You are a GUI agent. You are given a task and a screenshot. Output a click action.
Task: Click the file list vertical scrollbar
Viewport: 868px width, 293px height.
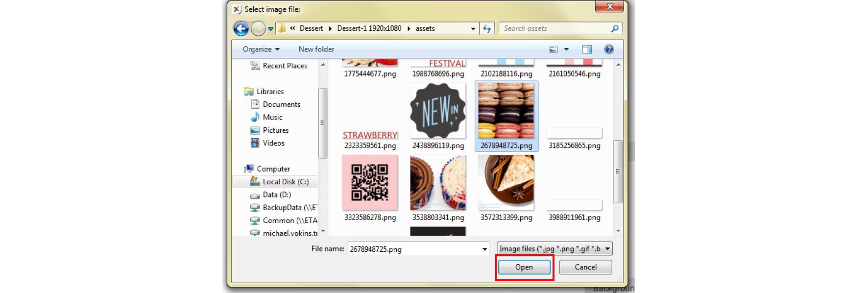(618, 171)
